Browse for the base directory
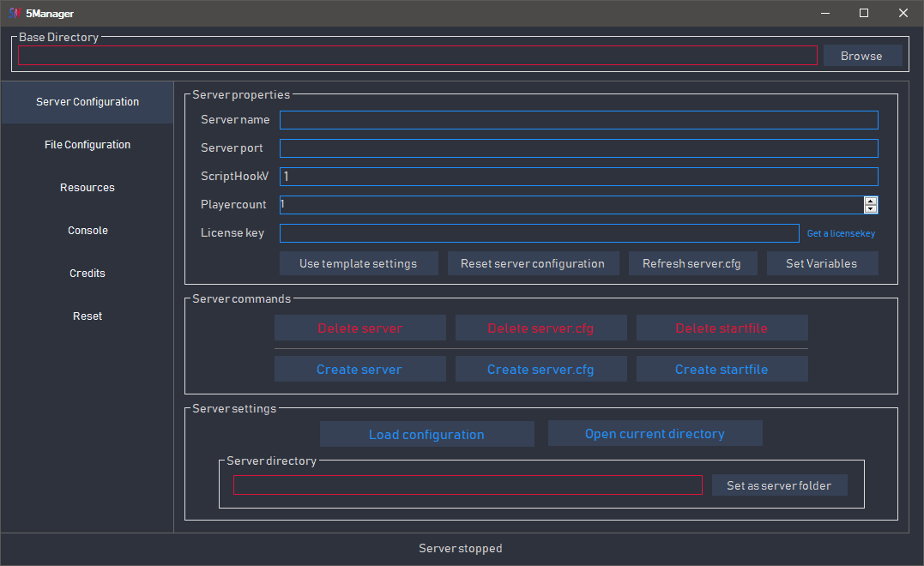 pos(862,56)
